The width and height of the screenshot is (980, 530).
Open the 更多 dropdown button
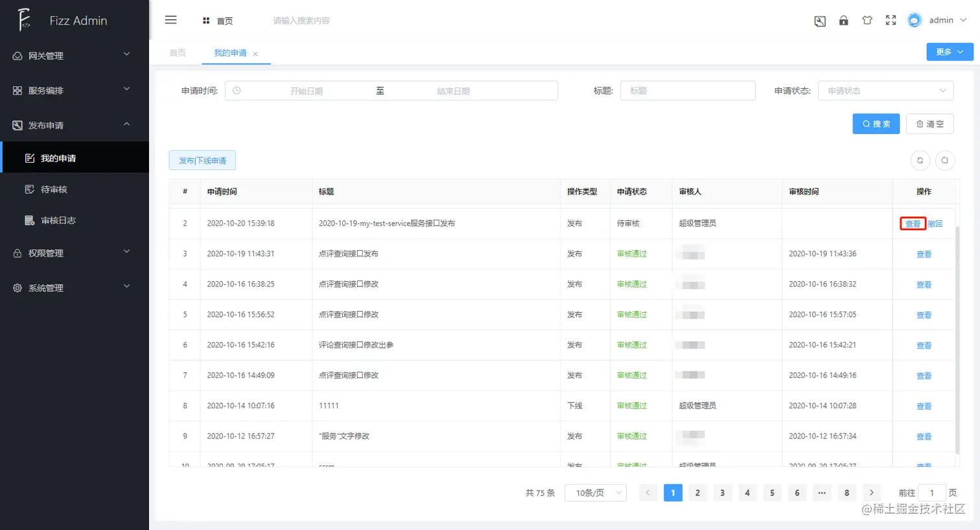950,52
